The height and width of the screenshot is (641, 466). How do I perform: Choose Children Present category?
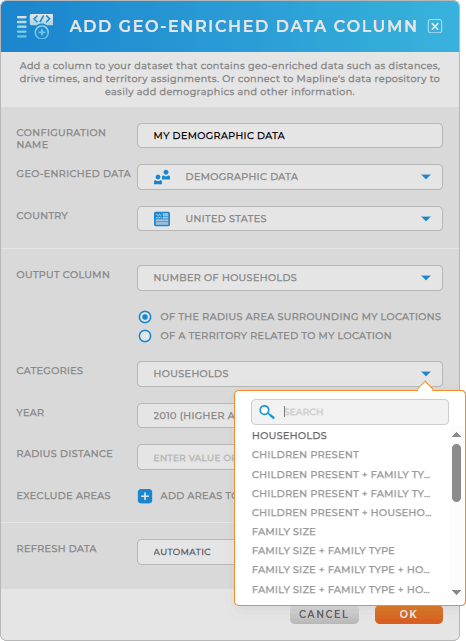(x=305, y=455)
